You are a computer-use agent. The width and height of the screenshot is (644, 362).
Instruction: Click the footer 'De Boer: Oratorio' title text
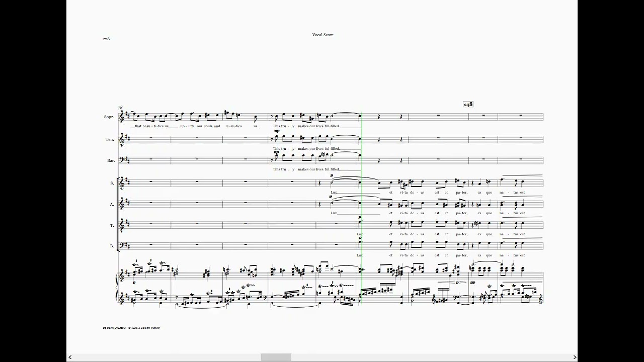click(x=131, y=328)
